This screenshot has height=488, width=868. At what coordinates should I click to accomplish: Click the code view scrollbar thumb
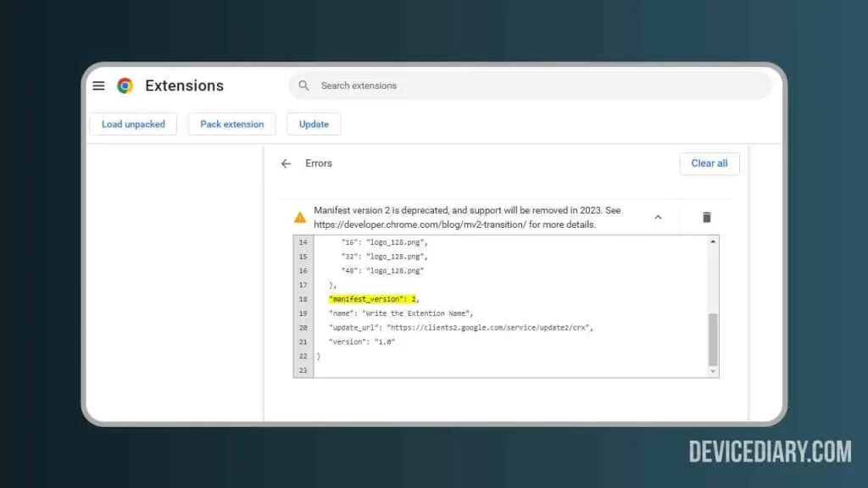[713, 339]
